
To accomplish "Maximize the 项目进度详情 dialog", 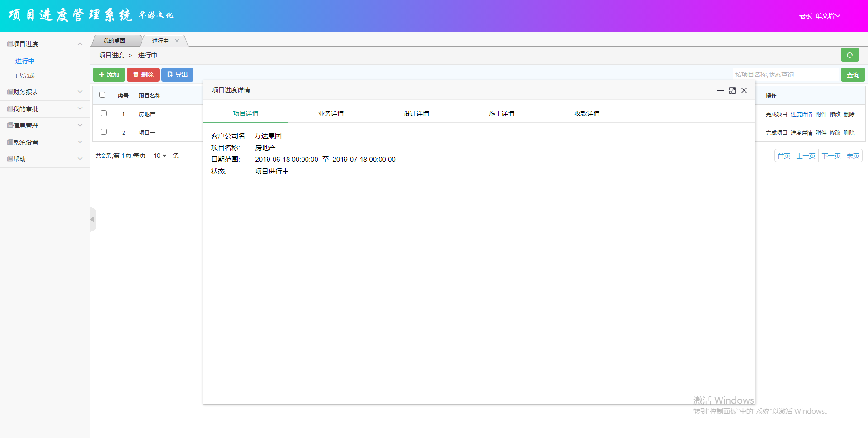I will point(732,90).
